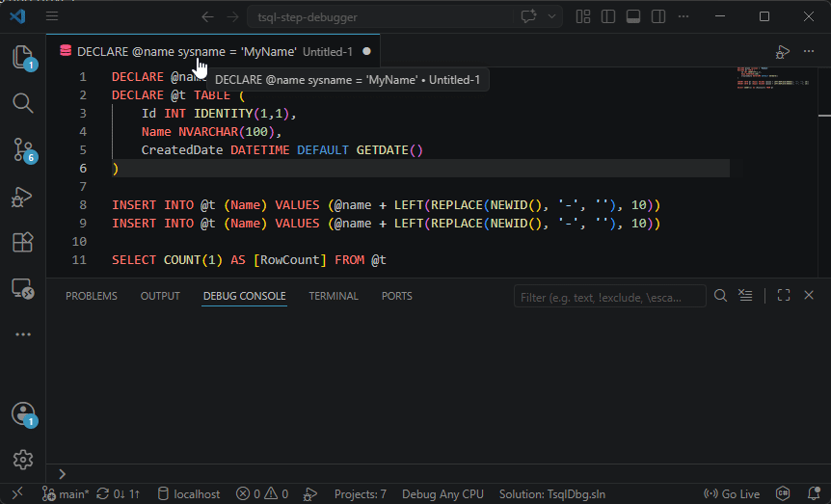This screenshot has height=504, width=831.
Task: Open the Accounts menu
Action: click(23, 414)
